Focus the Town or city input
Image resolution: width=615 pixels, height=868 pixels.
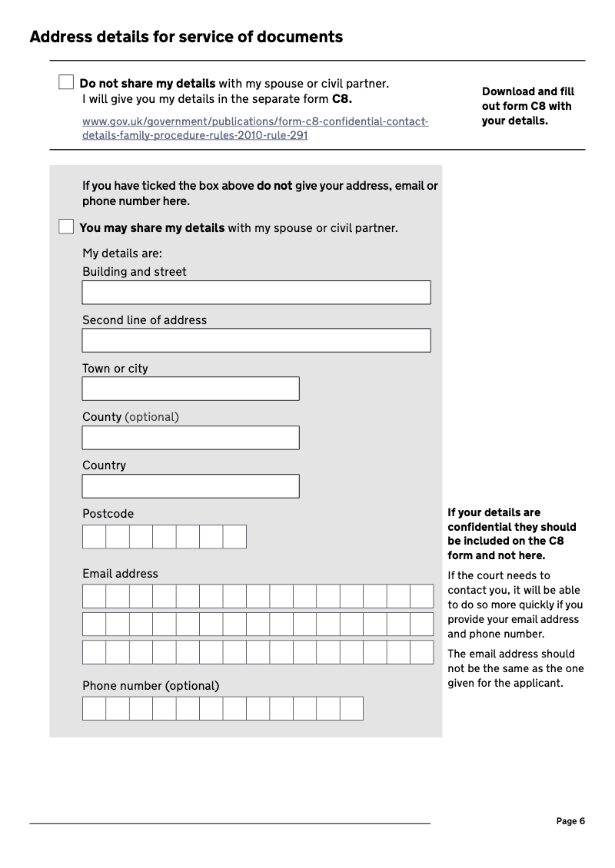pos(191,389)
